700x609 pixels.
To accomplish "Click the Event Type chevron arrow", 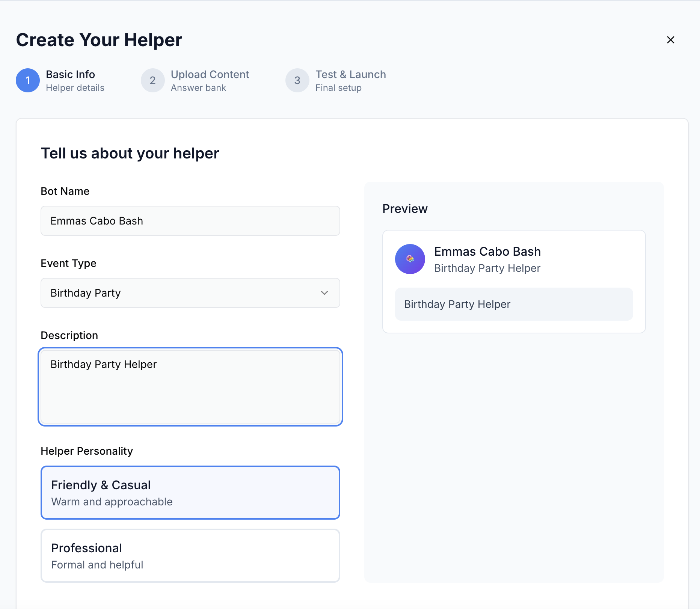I will (324, 293).
